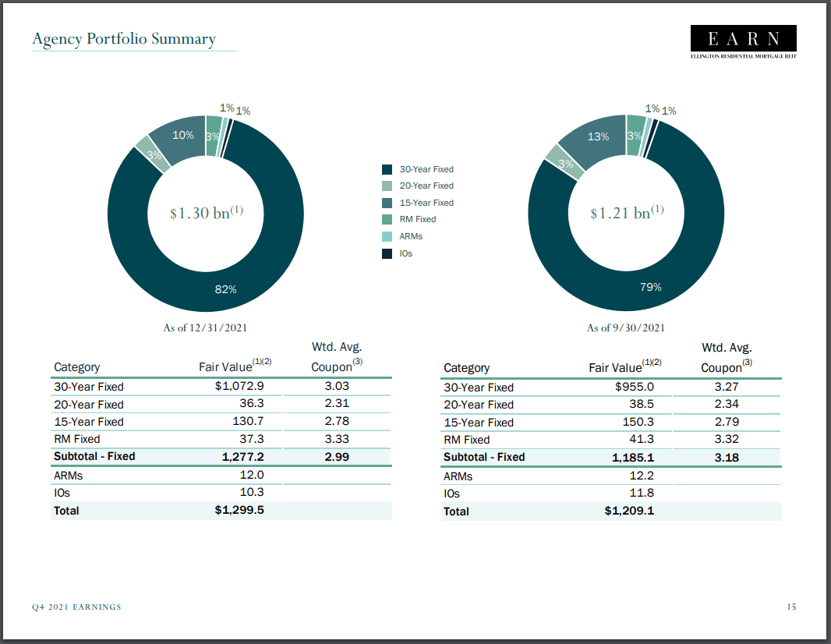Click the 79% segment of the donut chart

tap(650, 287)
